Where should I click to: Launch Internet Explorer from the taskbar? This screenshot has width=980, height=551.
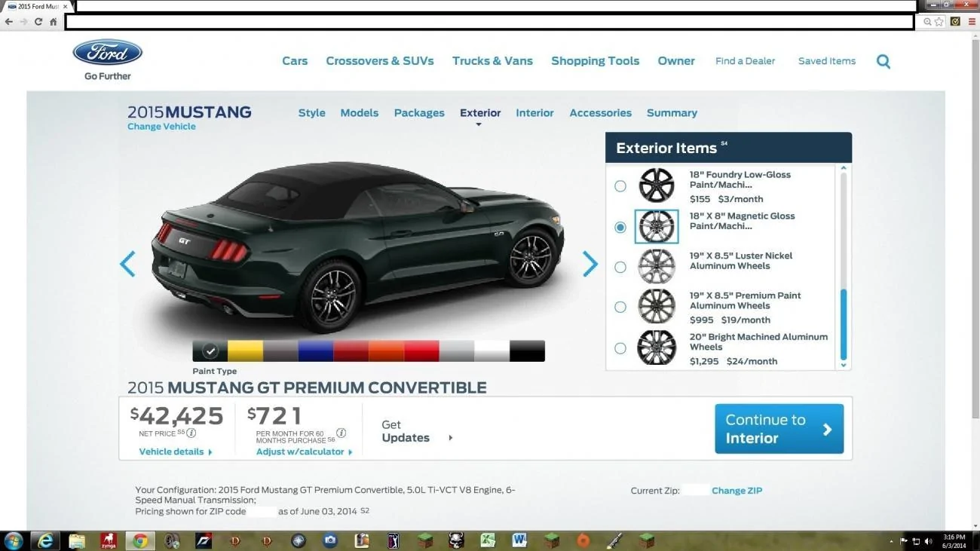44,540
